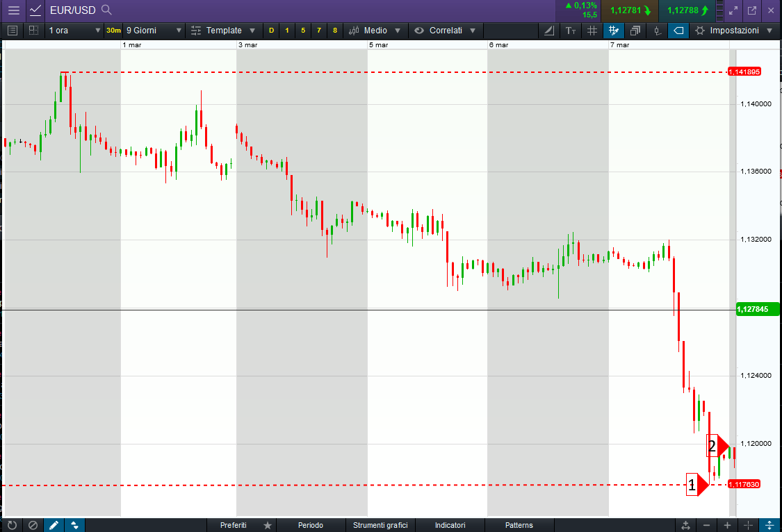782x532 pixels.
Task: Select preset button 7
Action: (318, 31)
